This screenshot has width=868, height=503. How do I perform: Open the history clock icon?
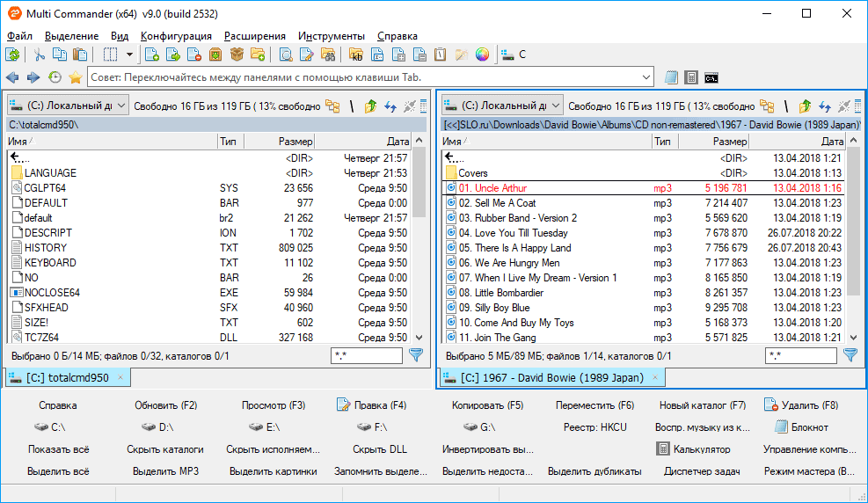pyautogui.click(x=55, y=77)
